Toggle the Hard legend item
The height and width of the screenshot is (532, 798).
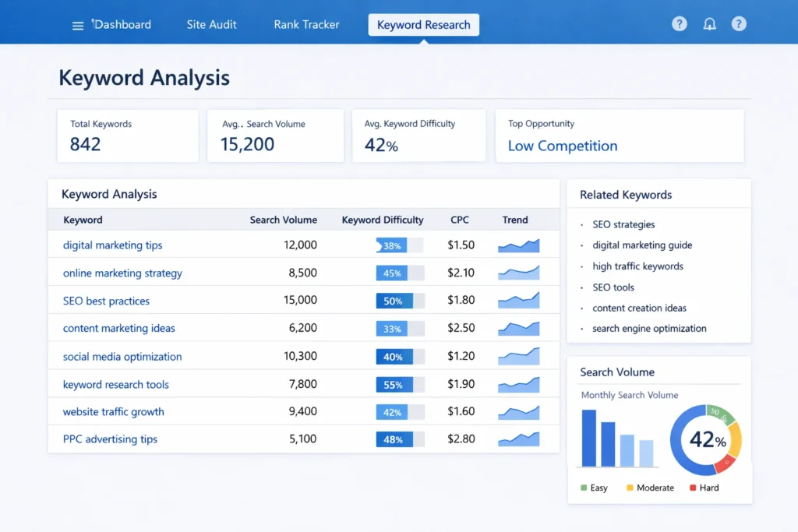[x=704, y=488]
